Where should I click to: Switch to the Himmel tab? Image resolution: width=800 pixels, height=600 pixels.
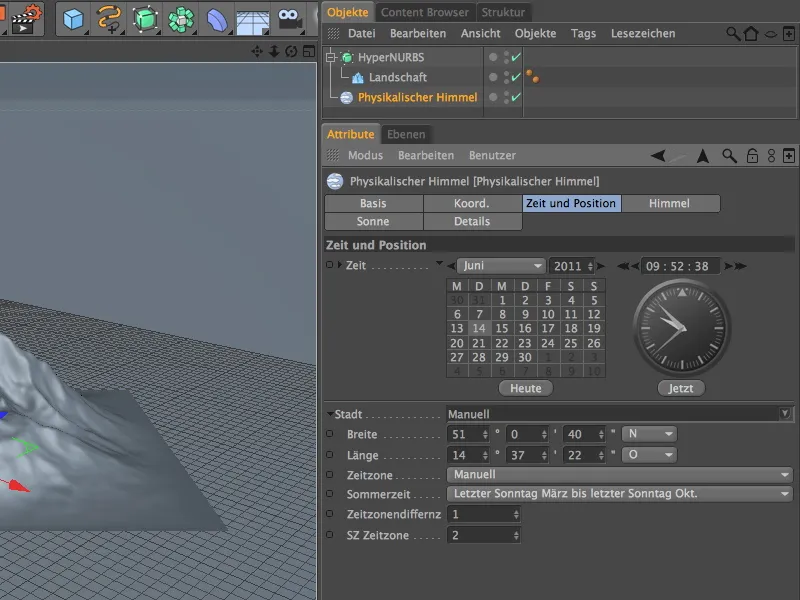[669, 203]
